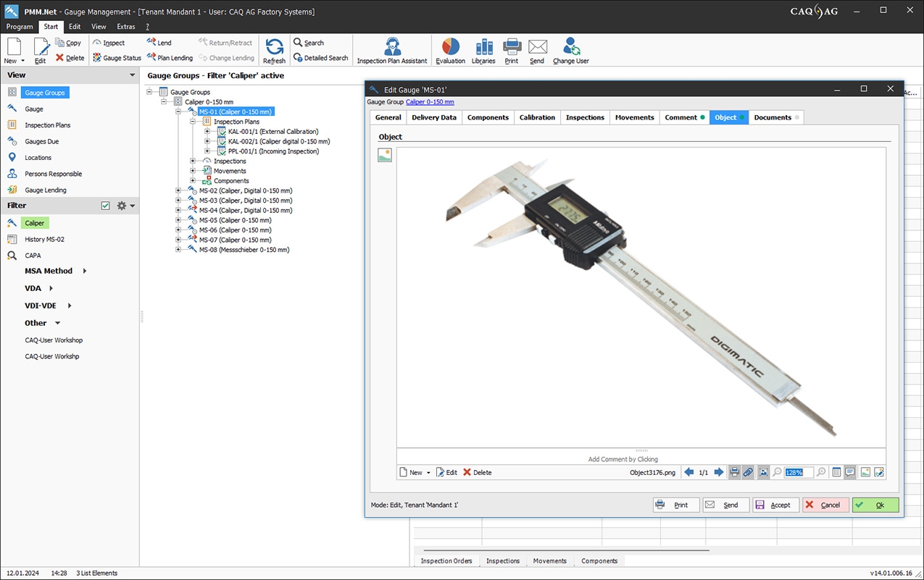Click the Change User icon
924x580 pixels.
pyautogui.click(x=571, y=50)
